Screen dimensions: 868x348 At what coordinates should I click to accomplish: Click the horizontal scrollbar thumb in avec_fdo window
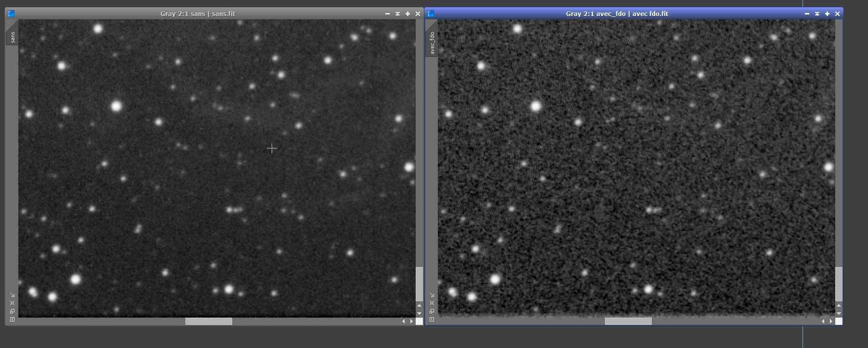click(628, 321)
